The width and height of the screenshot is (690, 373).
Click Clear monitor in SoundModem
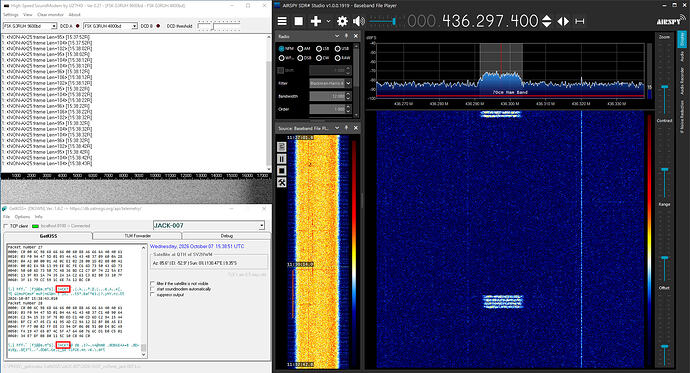(50, 15)
